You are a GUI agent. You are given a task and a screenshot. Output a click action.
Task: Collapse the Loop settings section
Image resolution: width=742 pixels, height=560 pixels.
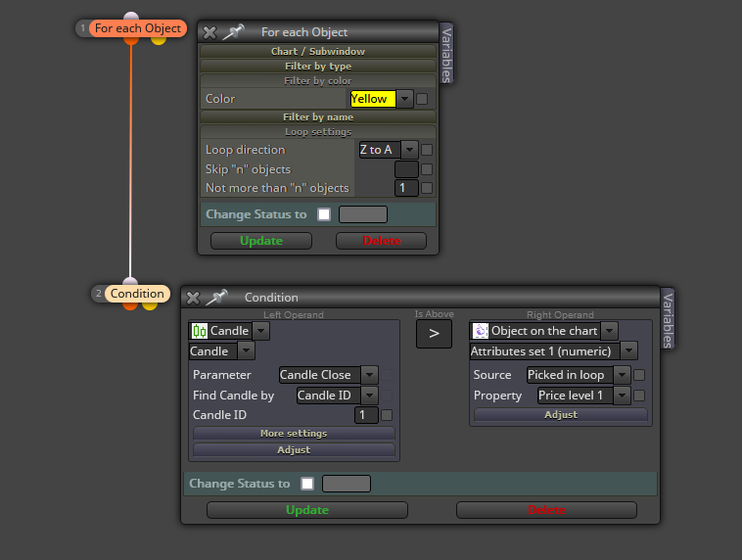coord(318,131)
